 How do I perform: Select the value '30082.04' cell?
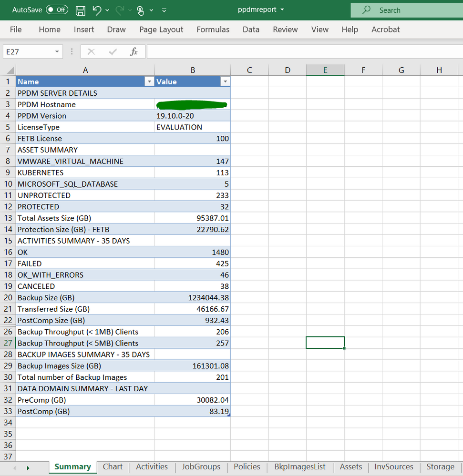point(193,400)
